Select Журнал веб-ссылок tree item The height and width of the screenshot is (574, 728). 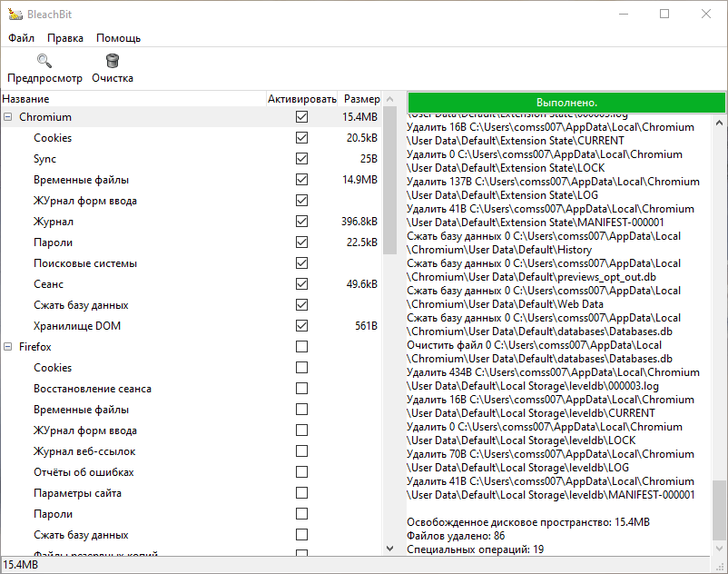pyautogui.click(x=84, y=451)
